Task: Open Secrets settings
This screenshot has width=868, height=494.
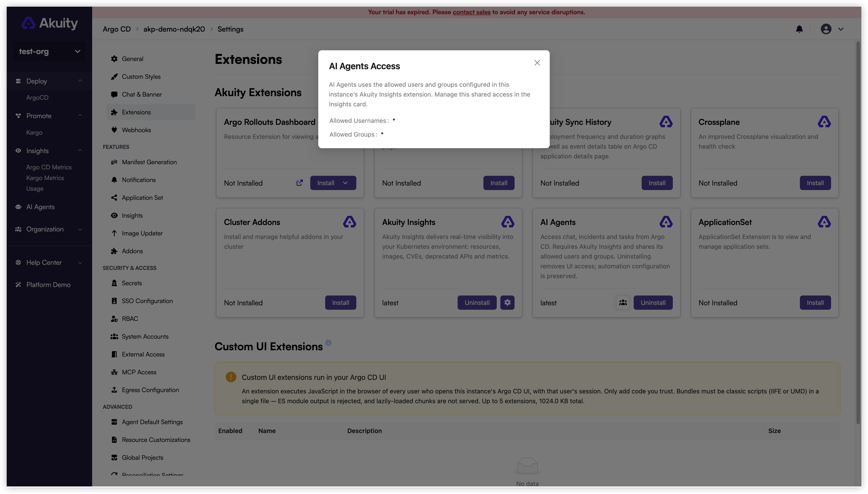Action: coord(151,283)
